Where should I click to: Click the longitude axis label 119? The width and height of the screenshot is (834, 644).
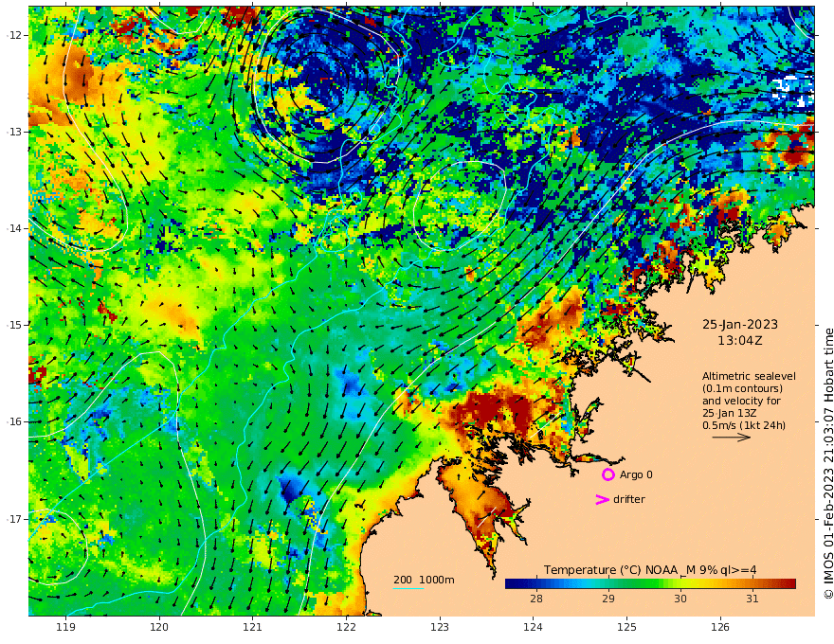tap(65, 628)
